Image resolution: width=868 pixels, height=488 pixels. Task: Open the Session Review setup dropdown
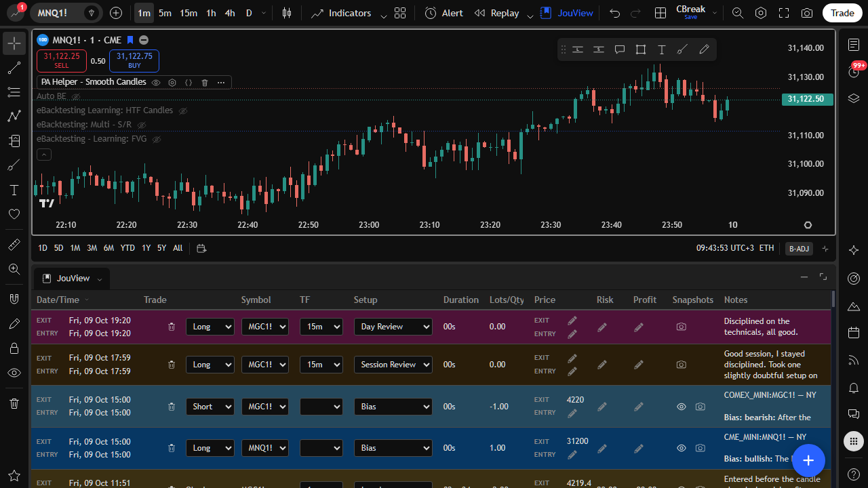[393, 365]
